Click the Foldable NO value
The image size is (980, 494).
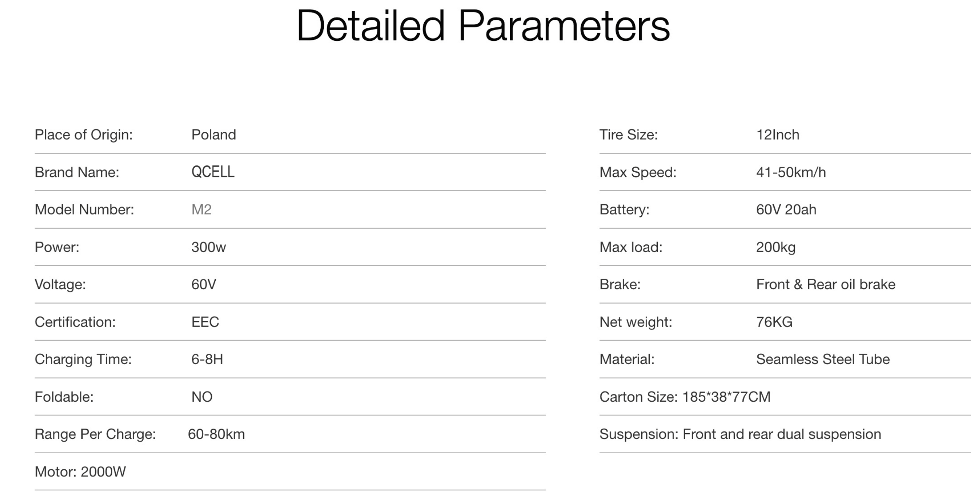202,397
